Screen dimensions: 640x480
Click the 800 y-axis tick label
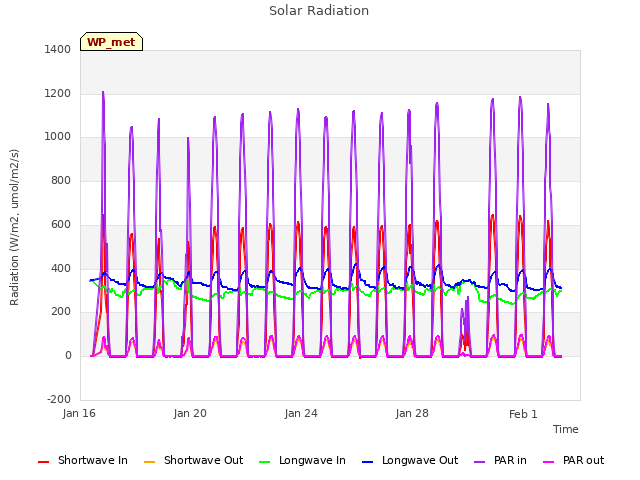pyautogui.click(x=61, y=180)
